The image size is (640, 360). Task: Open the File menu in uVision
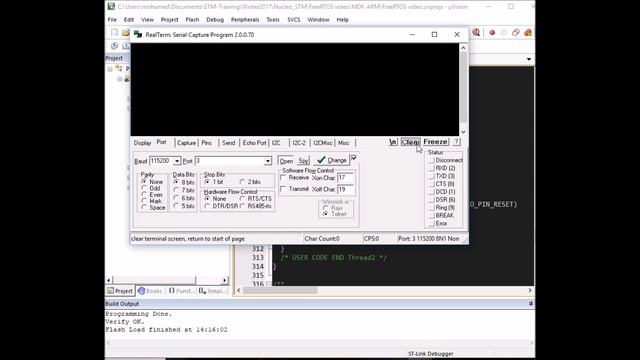coord(112,20)
